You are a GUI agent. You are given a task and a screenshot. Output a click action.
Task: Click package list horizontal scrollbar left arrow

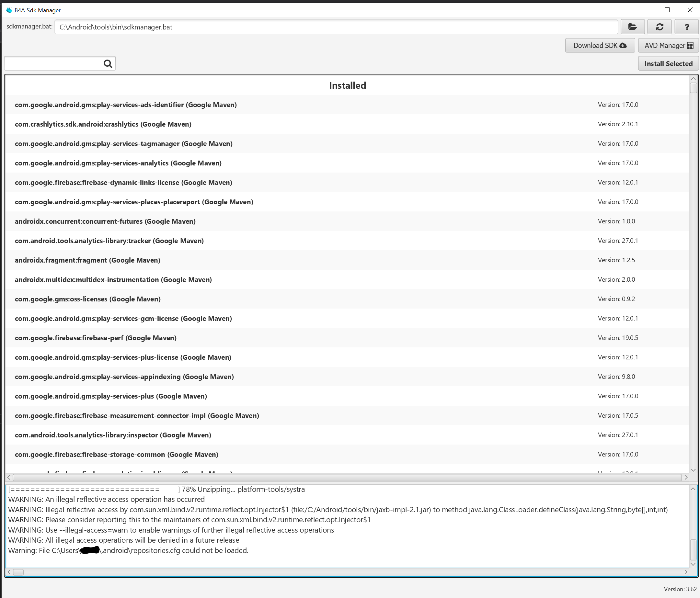pos(9,478)
